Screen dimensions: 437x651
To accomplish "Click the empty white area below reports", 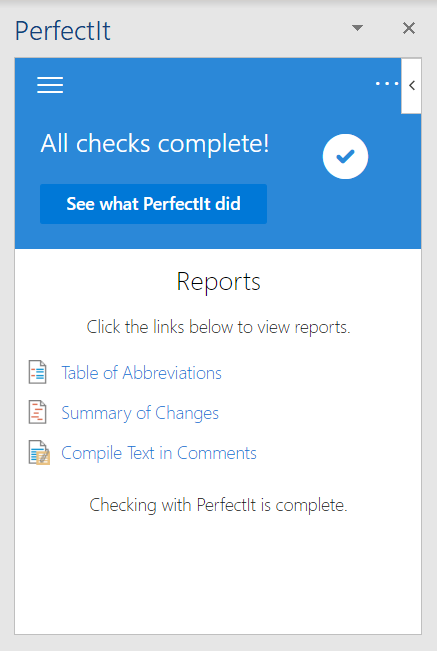I will point(218,577).
